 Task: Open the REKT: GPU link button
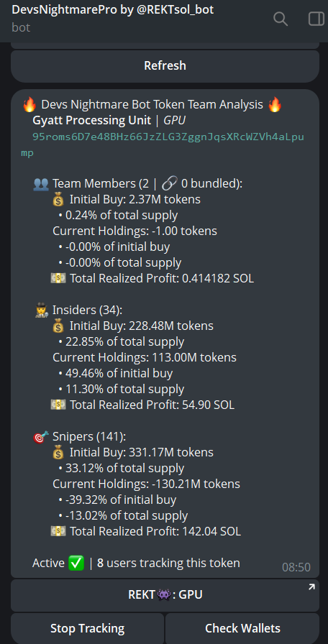[165, 594]
